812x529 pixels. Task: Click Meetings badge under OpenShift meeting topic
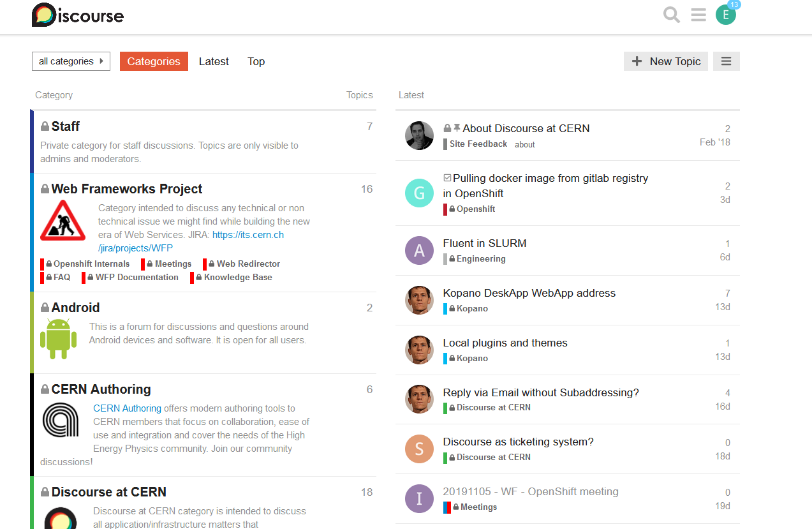click(x=471, y=507)
